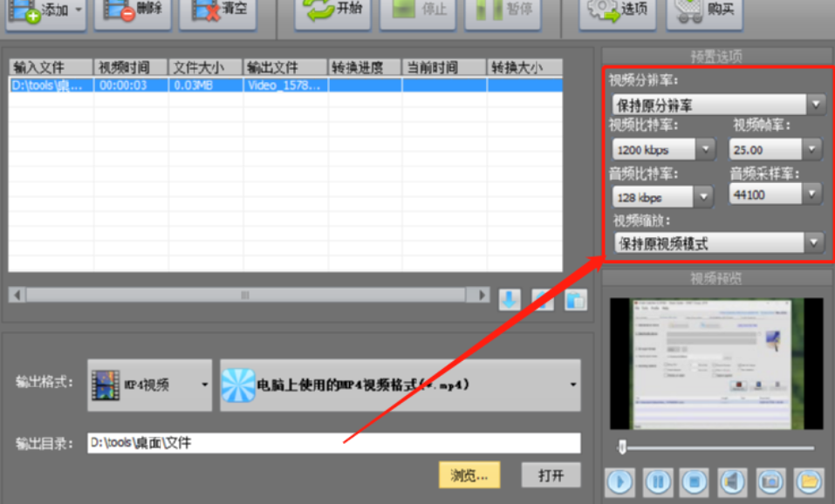Click the blue down-arrow move-down icon
The width and height of the screenshot is (835, 504).
point(510,300)
